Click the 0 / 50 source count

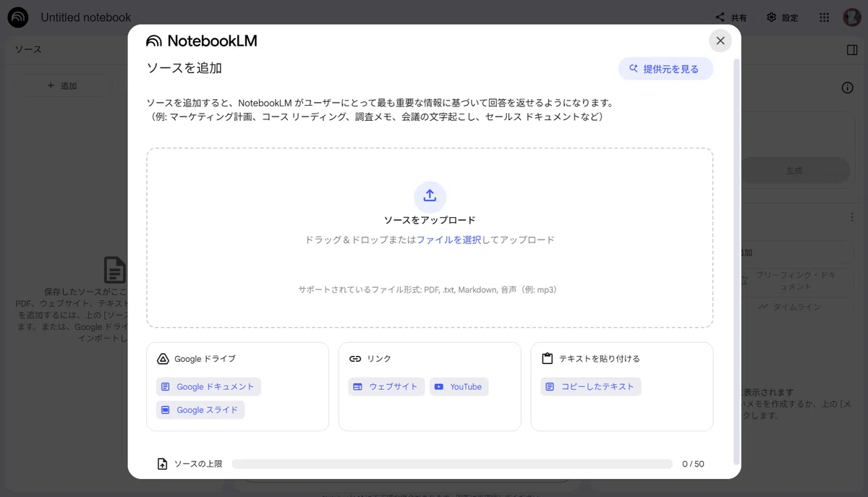click(693, 464)
